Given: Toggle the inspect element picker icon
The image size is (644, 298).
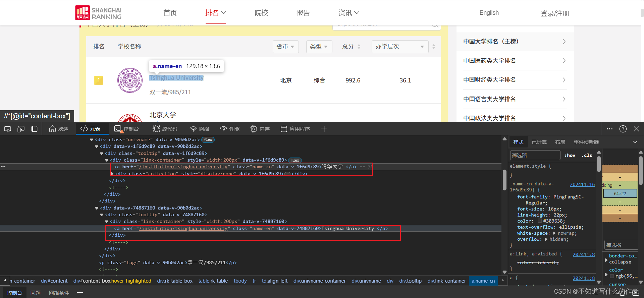Looking at the screenshot, I should (x=7, y=129).
